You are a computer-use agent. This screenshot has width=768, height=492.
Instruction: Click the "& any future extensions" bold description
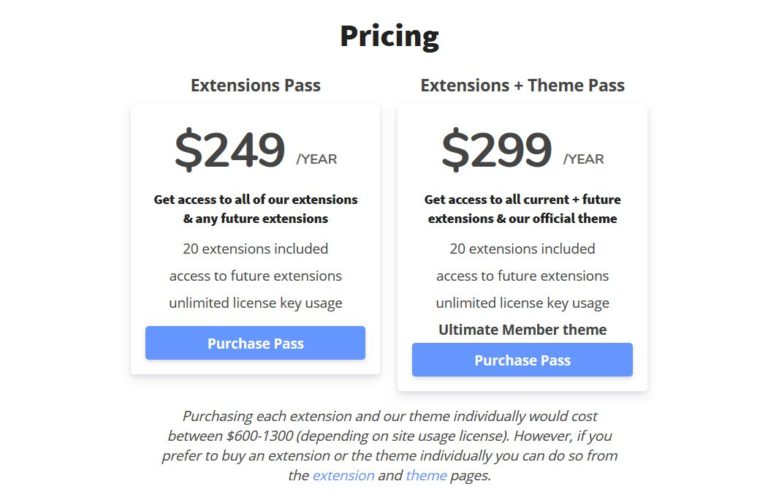[255, 218]
